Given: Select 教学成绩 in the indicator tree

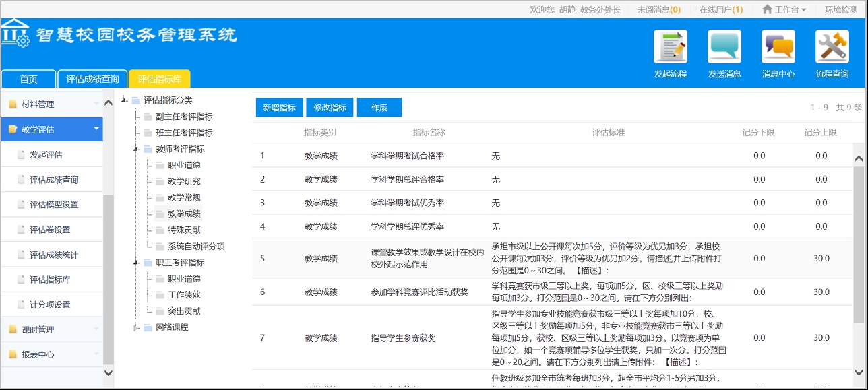Looking at the screenshot, I should point(184,214).
